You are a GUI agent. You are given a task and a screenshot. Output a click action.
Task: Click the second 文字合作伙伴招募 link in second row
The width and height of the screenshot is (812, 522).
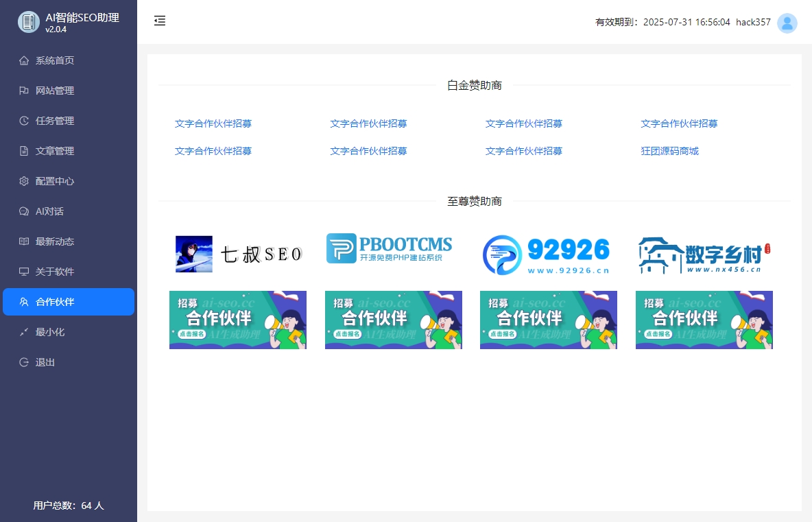(369, 151)
